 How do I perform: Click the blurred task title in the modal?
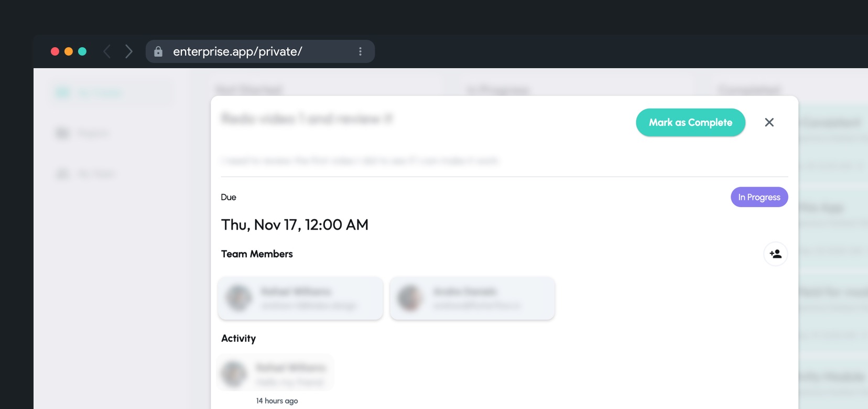point(307,119)
